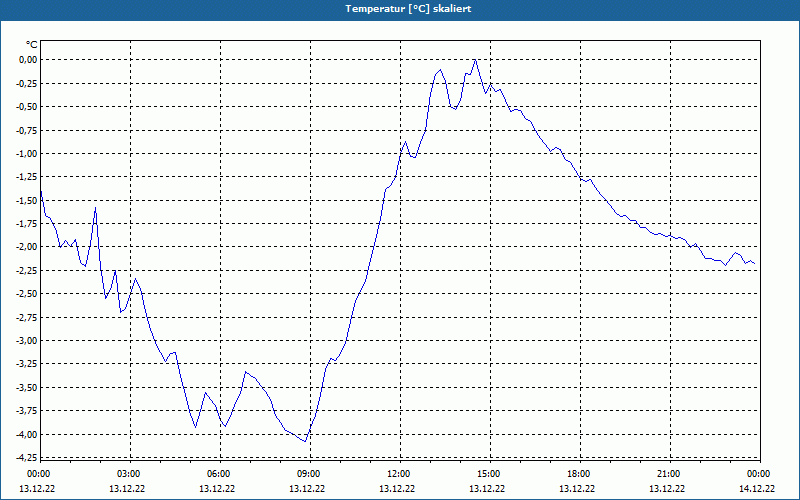Image resolution: width=800 pixels, height=500 pixels.
Task: Select the '-4,00' y-axis label
Action: 27,435
